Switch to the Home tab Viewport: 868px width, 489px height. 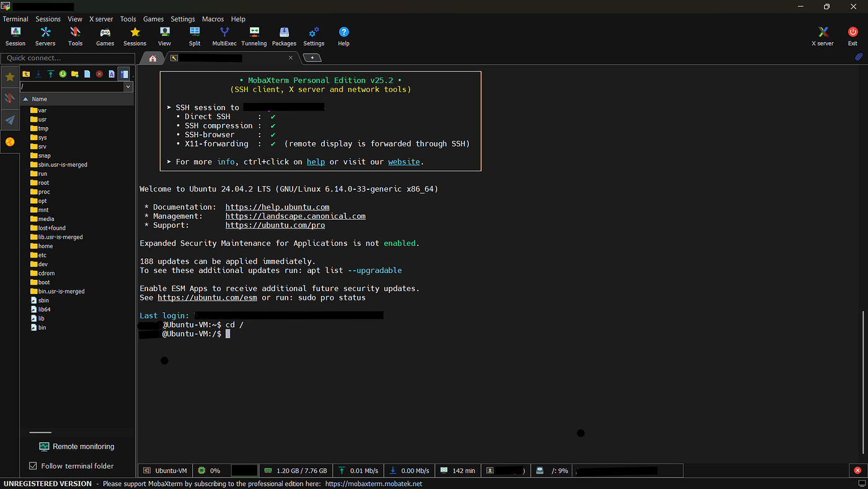[x=153, y=58]
